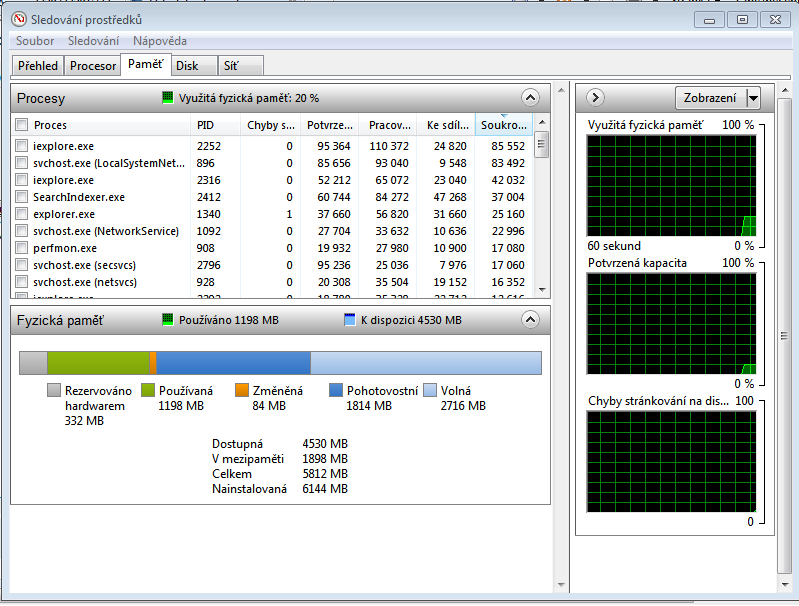Check the svchost.exe (netsvcs) checkbox
The width and height of the screenshot is (799, 606).
(21, 282)
